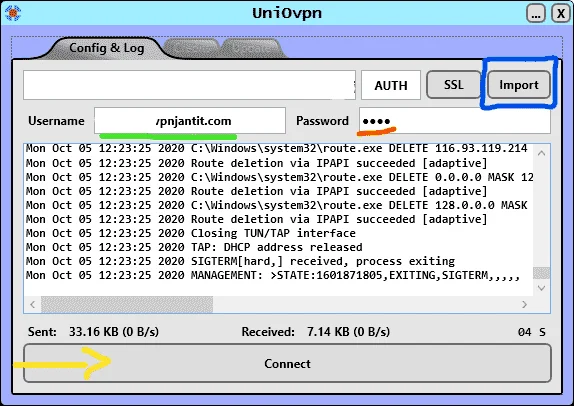Select the log line "Closing TUN/TAP interface"
This screenshot has height=406, width=574.
pyautogui.click(x=190, y=233)
